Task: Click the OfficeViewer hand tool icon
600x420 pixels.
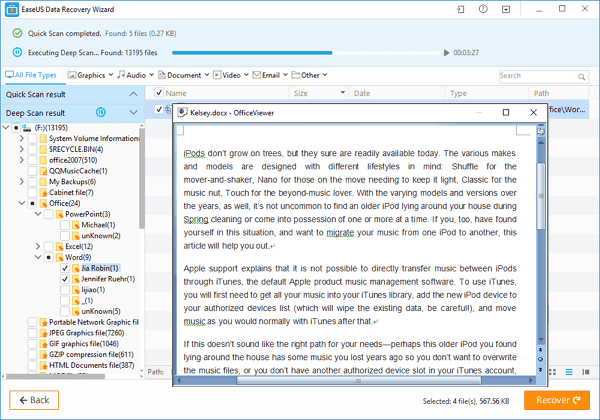Action: click(541, 132)
